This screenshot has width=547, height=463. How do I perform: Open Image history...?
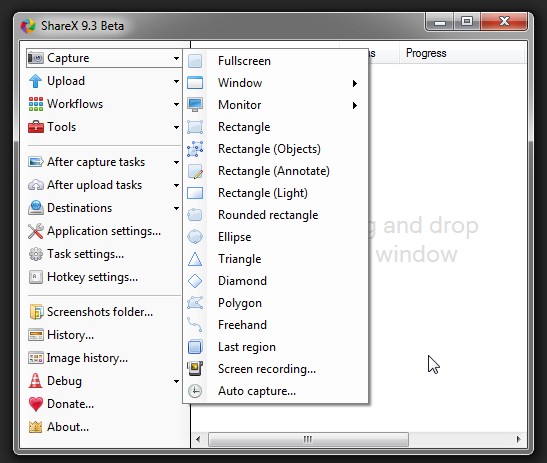coord(104,358)
